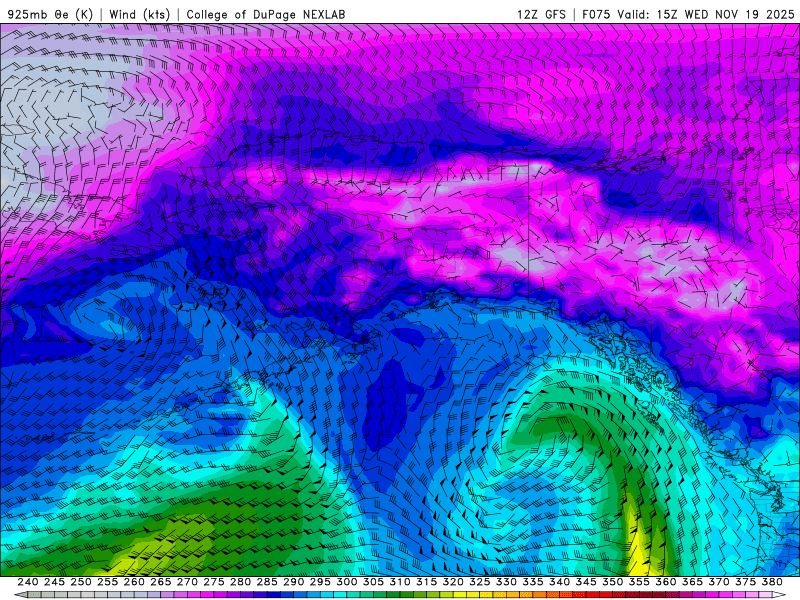Viewport: 800px width, 600px height.
Task: Click the 370 legend number
Action: pos(719,582)
